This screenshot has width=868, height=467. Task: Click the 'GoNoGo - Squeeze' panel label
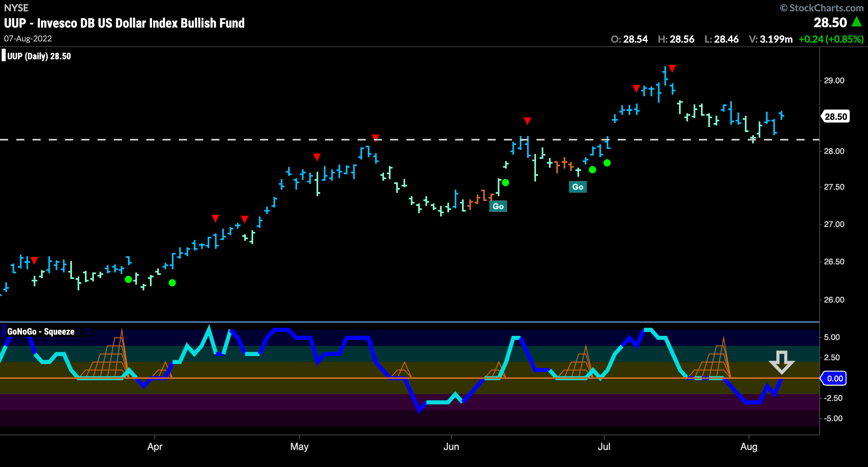point(41,331)
